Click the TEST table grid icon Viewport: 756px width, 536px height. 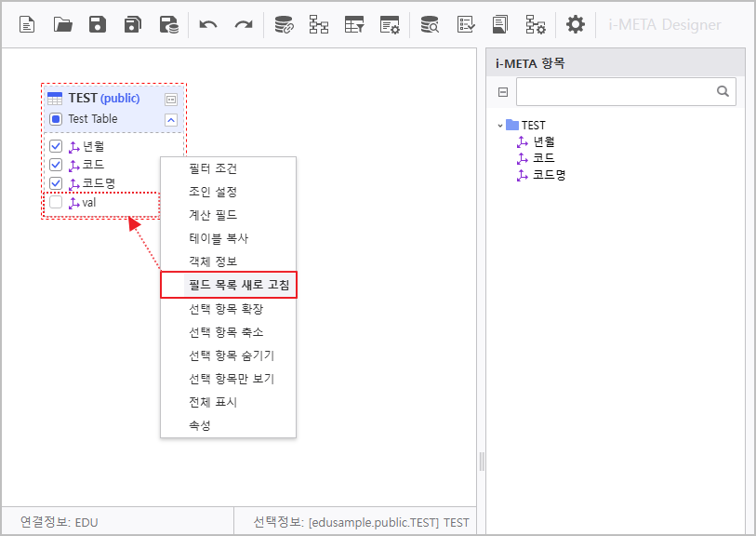pyautogui.click(x=55, y=99)
